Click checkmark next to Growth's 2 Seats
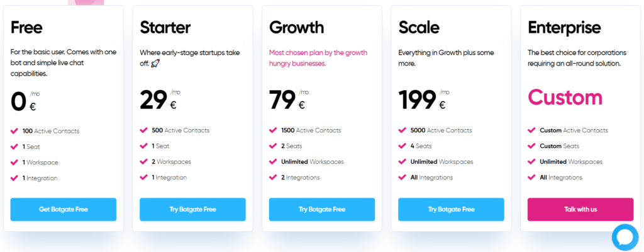This screenshot has height=252, width=644. (x=273, y=146)
